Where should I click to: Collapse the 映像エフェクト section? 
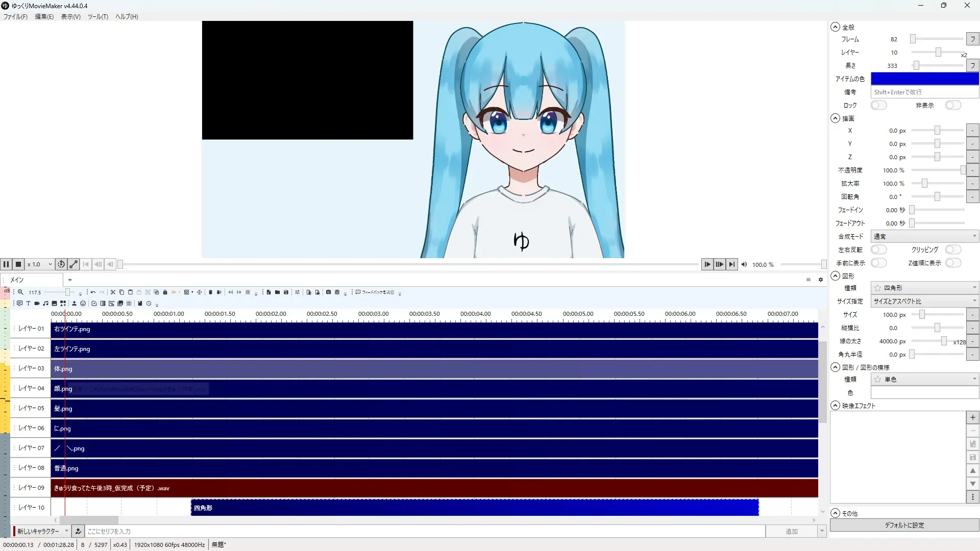pos(835,406)
